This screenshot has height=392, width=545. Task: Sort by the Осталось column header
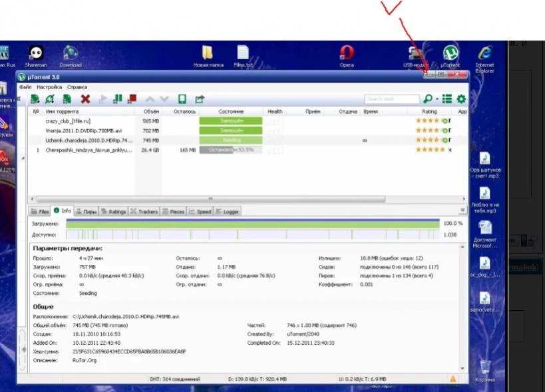184,112
